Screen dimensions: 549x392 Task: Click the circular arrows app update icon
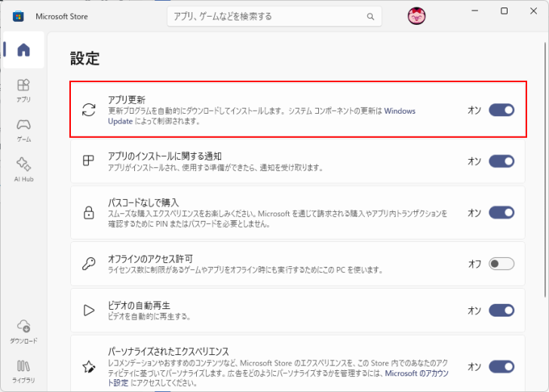(x=89, y=110)
